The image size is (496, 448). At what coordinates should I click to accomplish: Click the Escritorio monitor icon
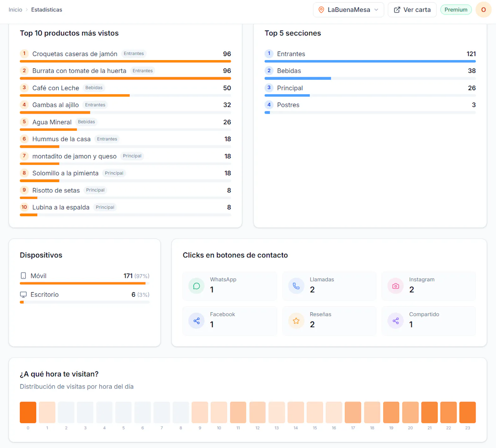(x=23, y=294)
